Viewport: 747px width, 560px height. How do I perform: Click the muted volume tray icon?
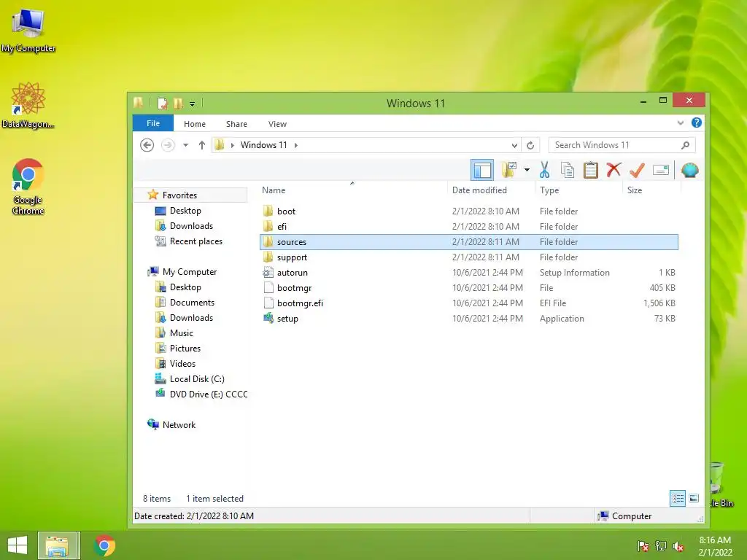coord(678,546)
